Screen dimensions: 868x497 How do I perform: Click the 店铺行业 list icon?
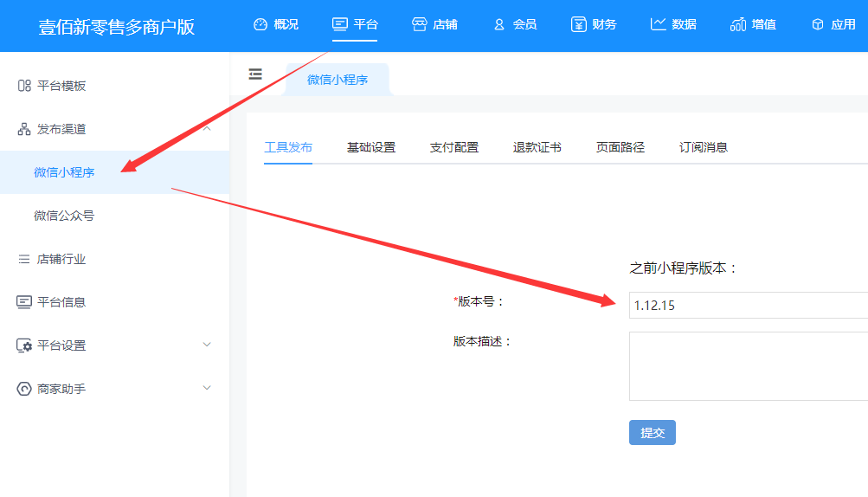coord(24,259)
